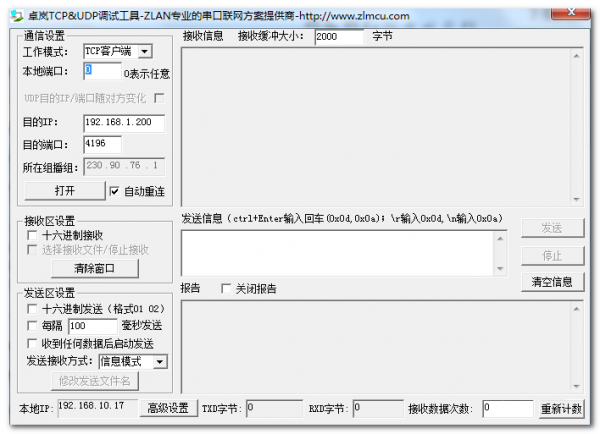Toggle 选择接收文件/停止接收 checkbox
Image resolution: width=600 pixels, height=434 pixels.
click(32, 250)
